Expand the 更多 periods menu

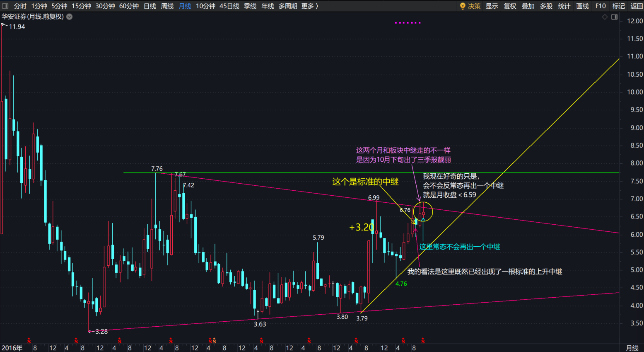[x=309, y=6]
